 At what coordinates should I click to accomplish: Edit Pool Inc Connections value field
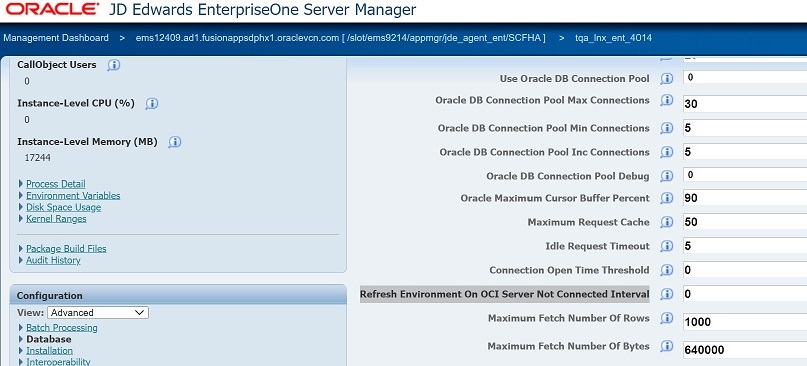[x=745, y=152]
